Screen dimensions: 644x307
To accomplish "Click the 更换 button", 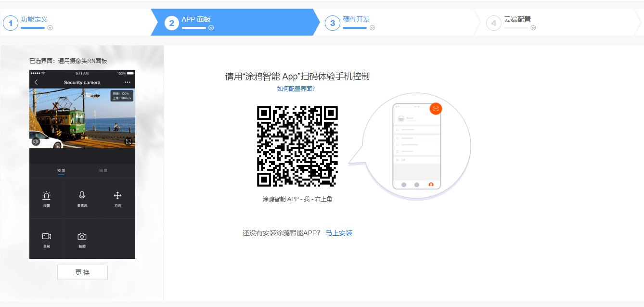I will [82, 272].
